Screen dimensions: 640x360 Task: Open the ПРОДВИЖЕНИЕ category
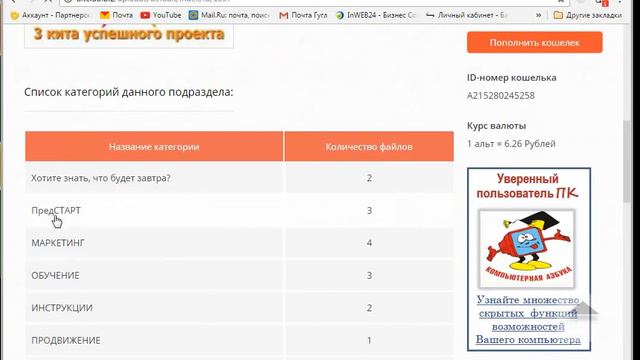click(x=66, y=340)
